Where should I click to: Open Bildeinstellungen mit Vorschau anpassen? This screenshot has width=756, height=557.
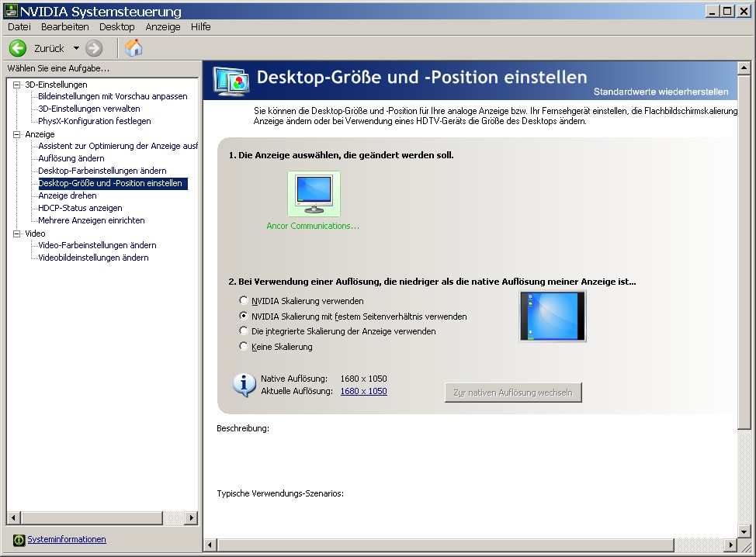point(113,96)
